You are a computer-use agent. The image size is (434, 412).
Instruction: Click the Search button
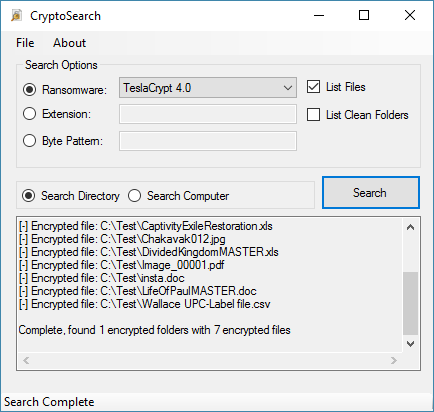[371, 193]
